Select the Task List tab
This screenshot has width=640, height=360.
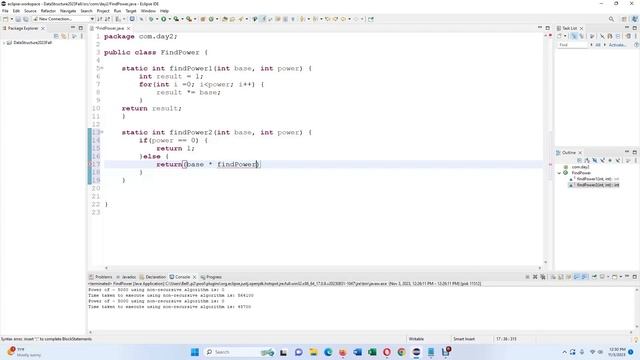point(569,29)
